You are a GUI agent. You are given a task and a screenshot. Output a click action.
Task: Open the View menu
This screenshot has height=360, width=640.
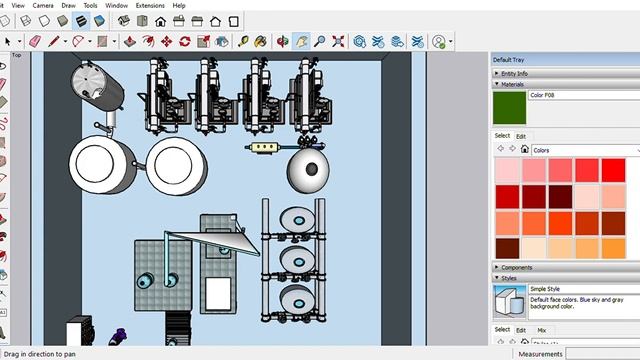tap(18, 5)
